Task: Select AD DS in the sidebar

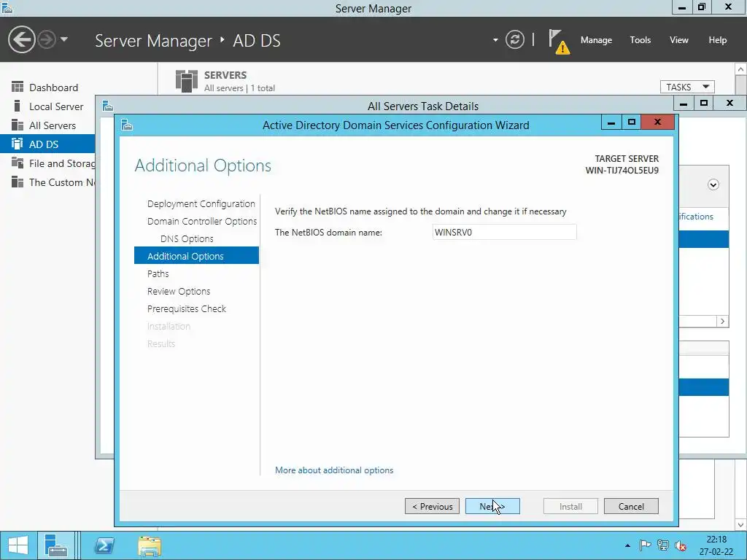Action: click(x=47, y=144)
